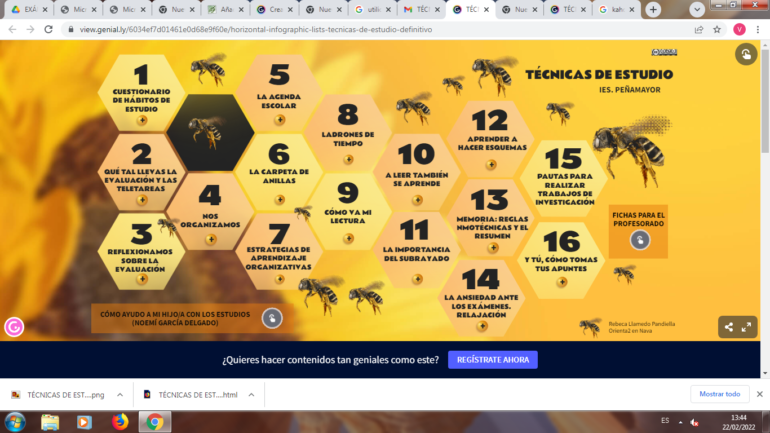The image size is (770, 433).
Task: Click plus icon under Cuestionario de hábitos de estudio
Action: coord(142,120)
